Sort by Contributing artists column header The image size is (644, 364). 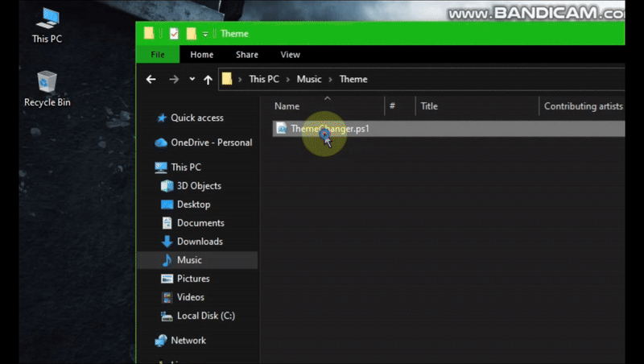(x=582, y=106)
